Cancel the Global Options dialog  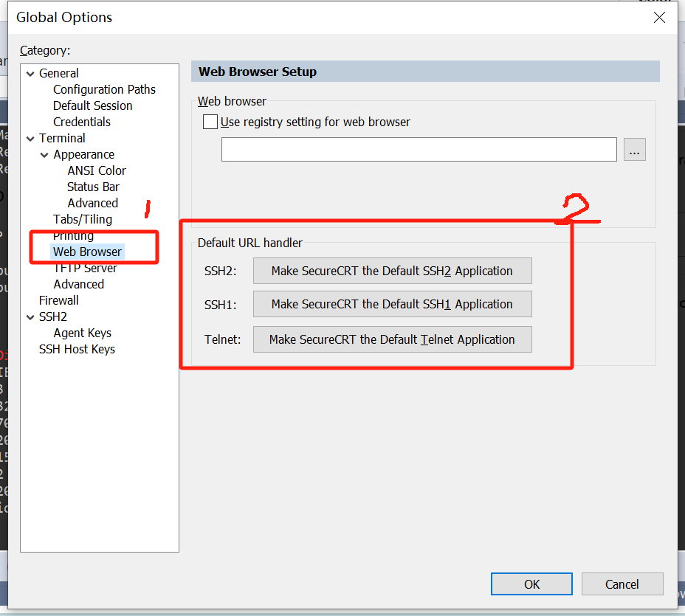tap(622, 584)
